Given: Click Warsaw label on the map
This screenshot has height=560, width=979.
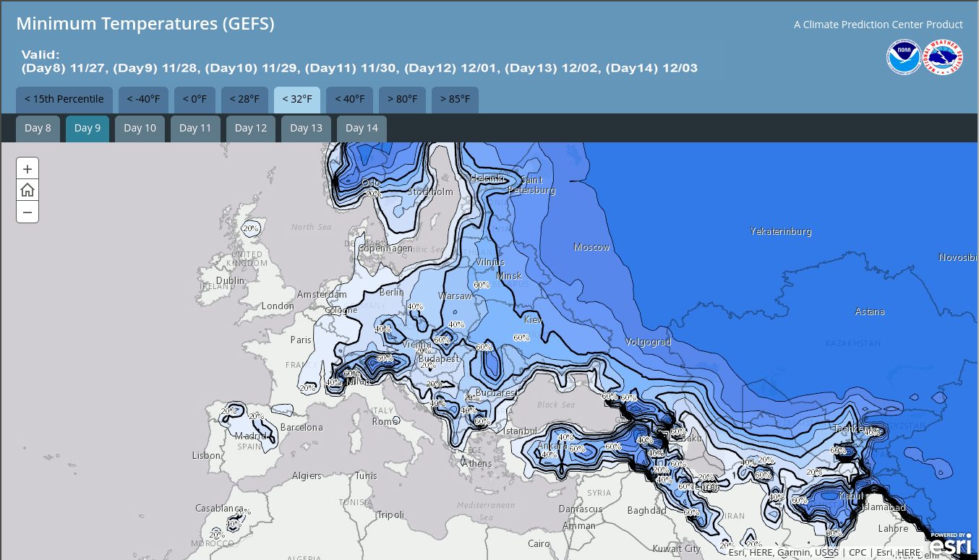Looking at the screenshot, I should point(455,296).
